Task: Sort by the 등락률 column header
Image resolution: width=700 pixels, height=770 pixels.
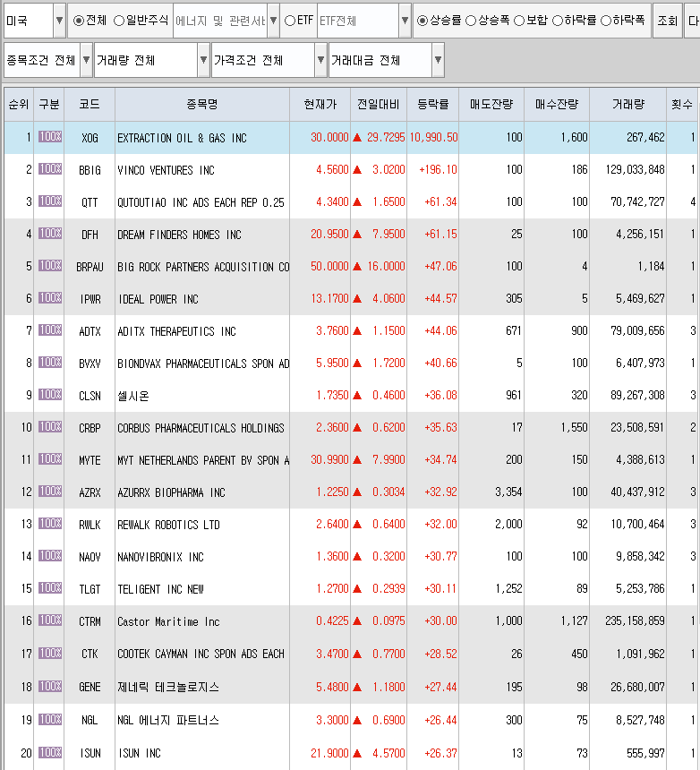Action: point(433,104)
